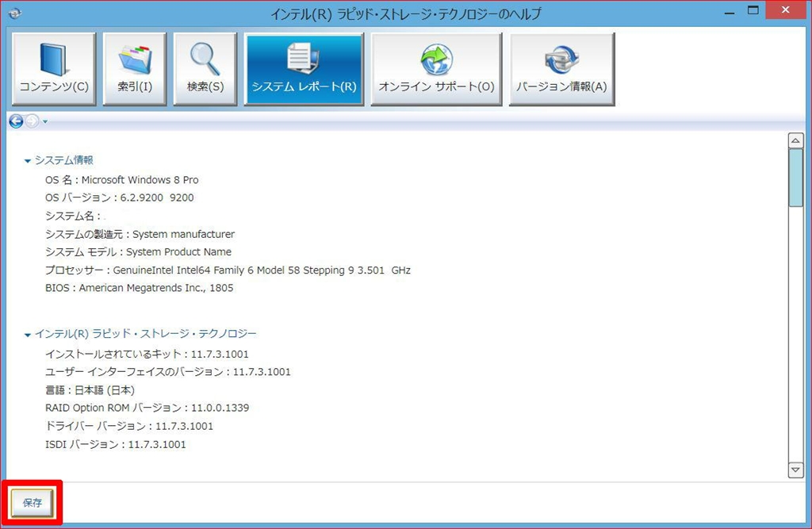
Task: Collapse the システム情報 section triangle
Action: (28, 161)
